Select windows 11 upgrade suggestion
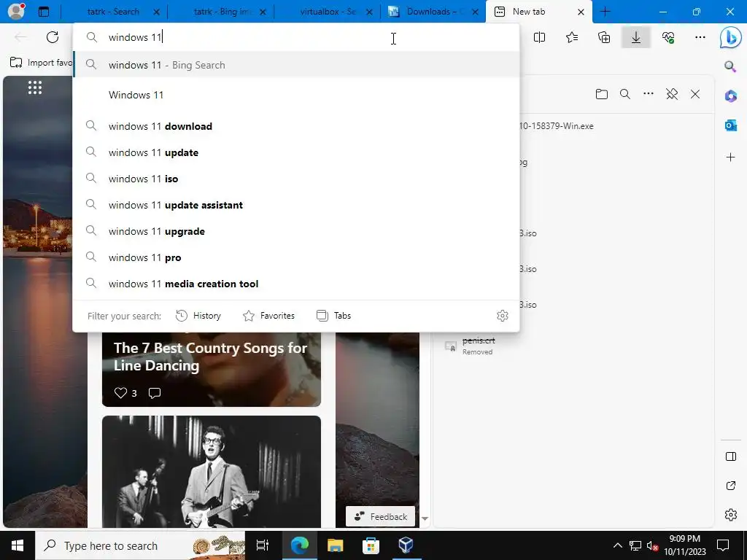 [x=296, y=231]
